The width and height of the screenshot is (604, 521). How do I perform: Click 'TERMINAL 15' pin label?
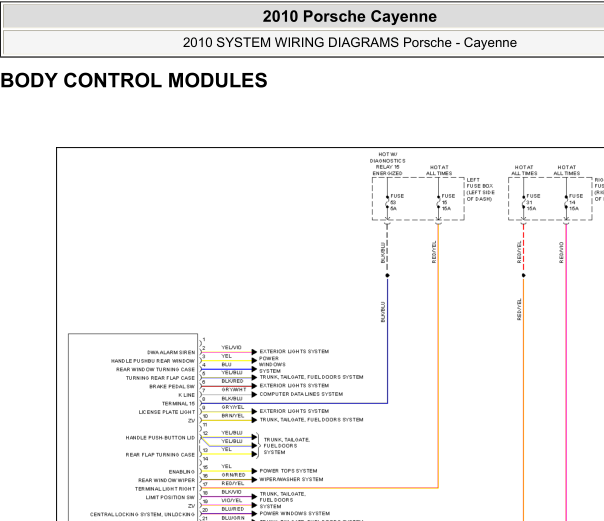pos(178,404)
